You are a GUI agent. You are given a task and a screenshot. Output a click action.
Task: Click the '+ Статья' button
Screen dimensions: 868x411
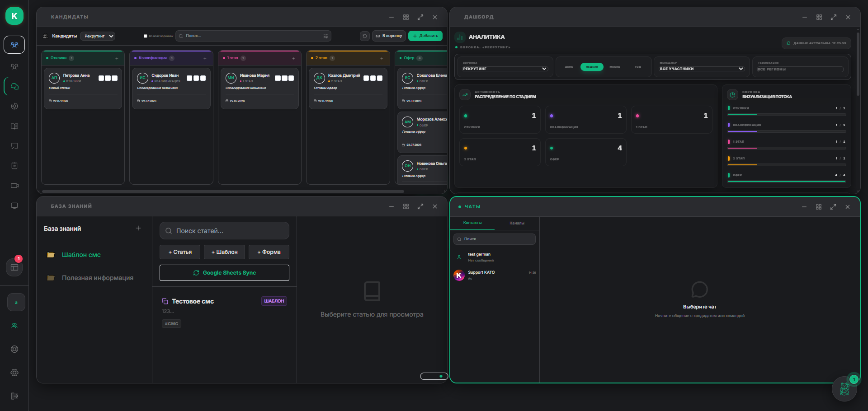click(180, 252)
